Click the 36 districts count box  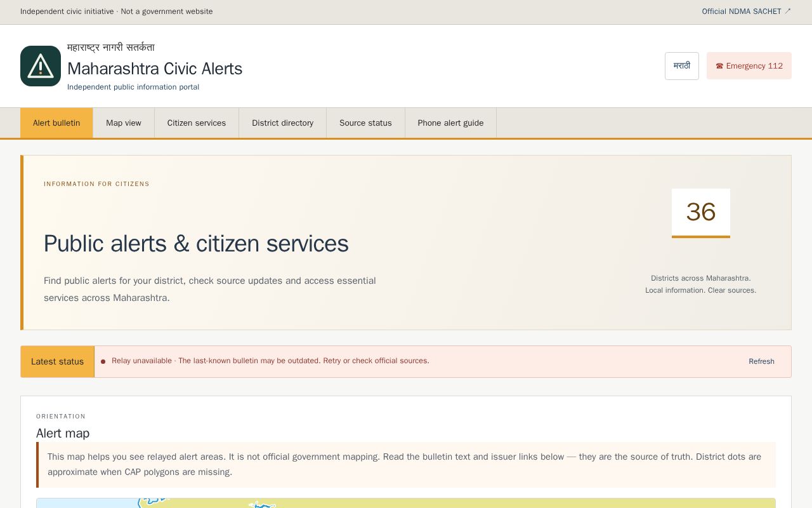(701, 213)
